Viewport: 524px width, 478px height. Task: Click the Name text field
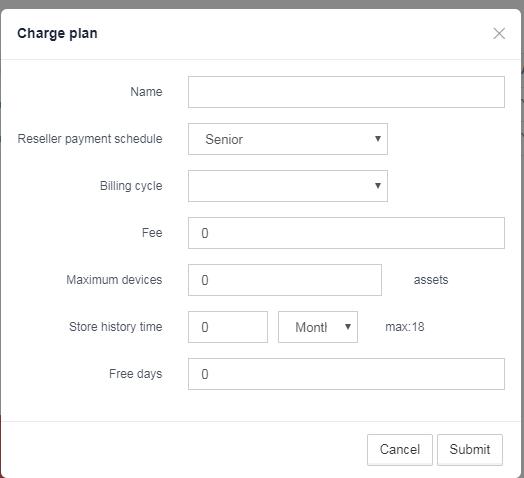(x=346, y=92)
